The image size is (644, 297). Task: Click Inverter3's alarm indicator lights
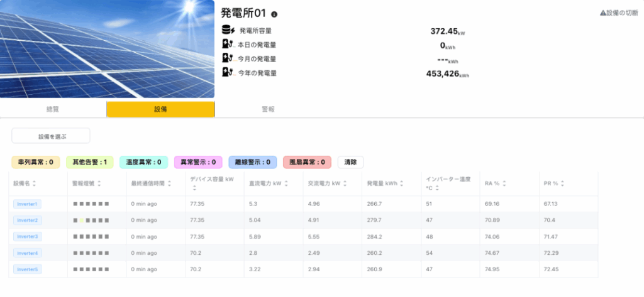pos(91,237)
